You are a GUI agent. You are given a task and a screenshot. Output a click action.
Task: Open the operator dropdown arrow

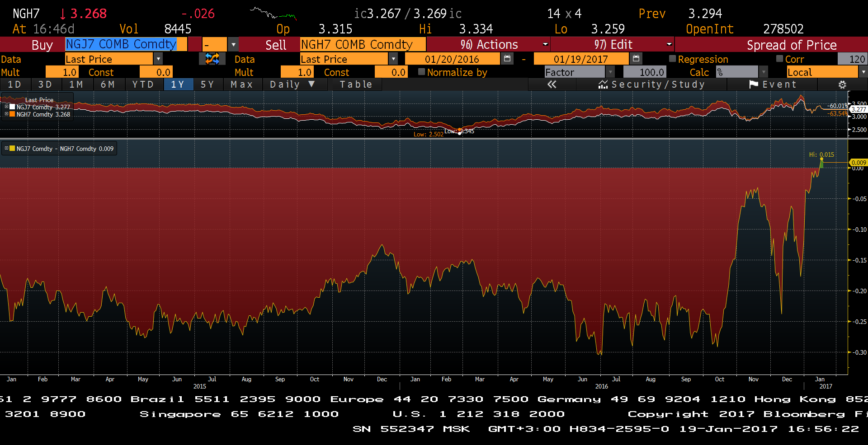click(x=233, y=45)
